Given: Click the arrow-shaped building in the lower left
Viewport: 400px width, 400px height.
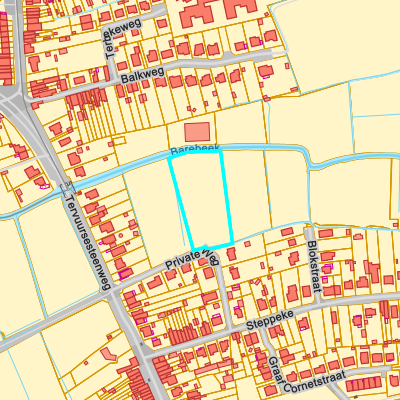Looking at the screenshot, I should (108, 354).
